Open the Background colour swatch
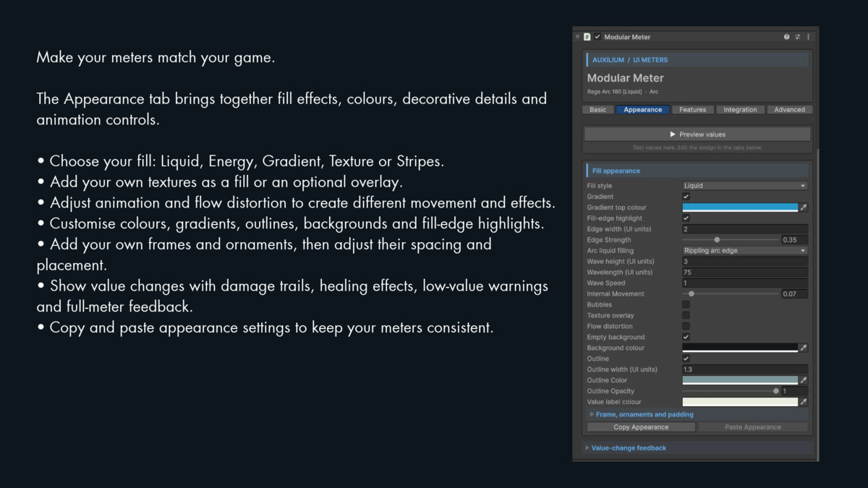Viewport: 868px width, 488px height. 740,348
